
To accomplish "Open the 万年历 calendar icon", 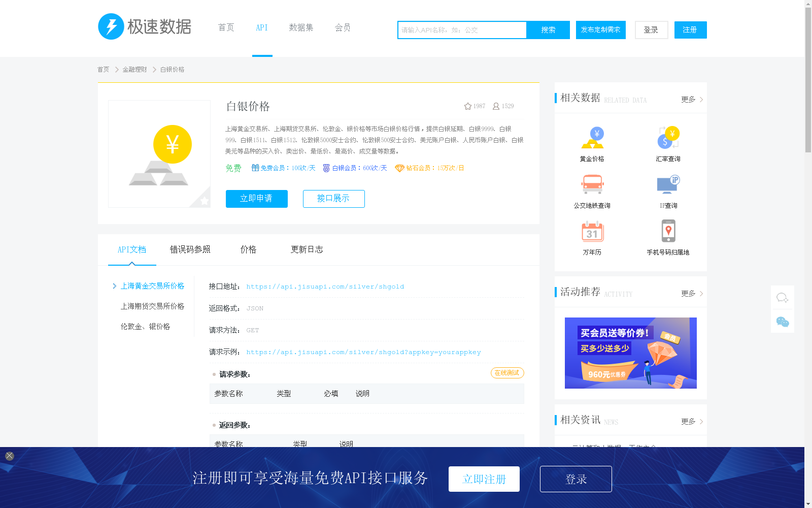I will [x=592, y=231].
